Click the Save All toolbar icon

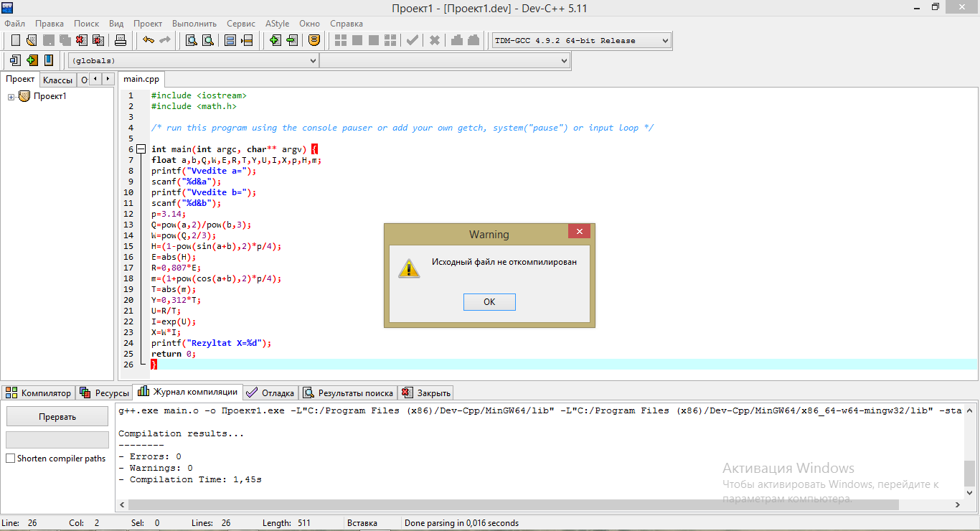point(65,40)
